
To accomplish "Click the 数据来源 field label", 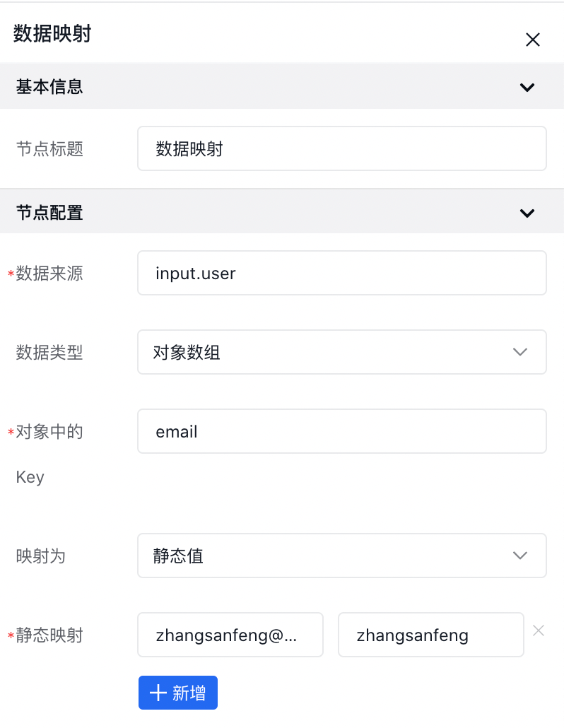I will point(49,274).
